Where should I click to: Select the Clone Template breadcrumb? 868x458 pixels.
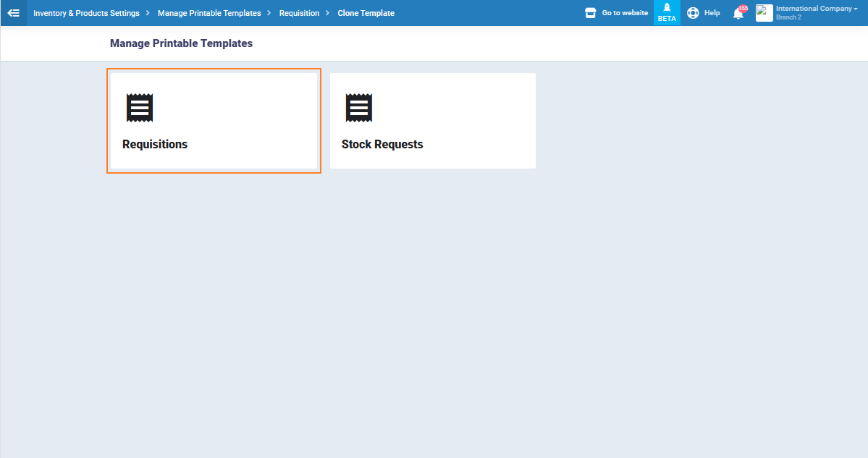click(x=366, y=13)
